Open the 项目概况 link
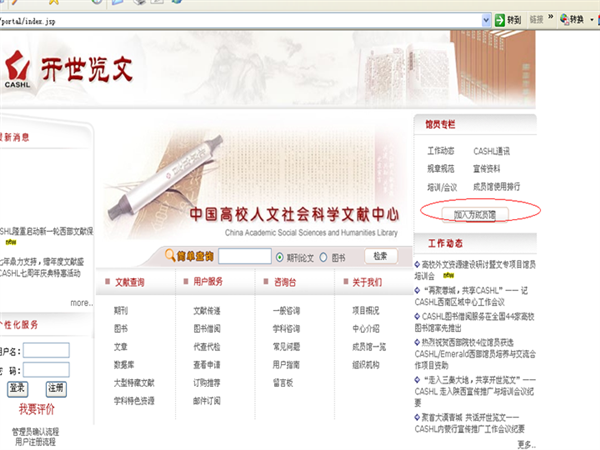Image resolution: width=600 pixels, height=450 pixels. (x=366, y=310)
